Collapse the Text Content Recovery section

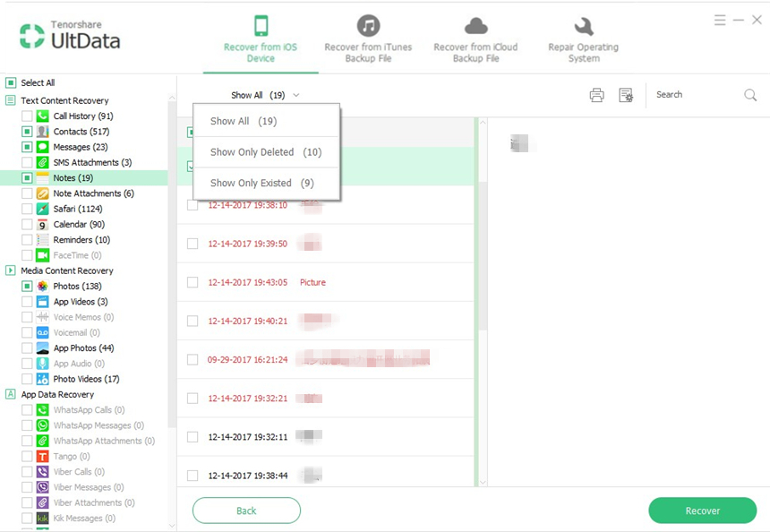coord(11,100)
